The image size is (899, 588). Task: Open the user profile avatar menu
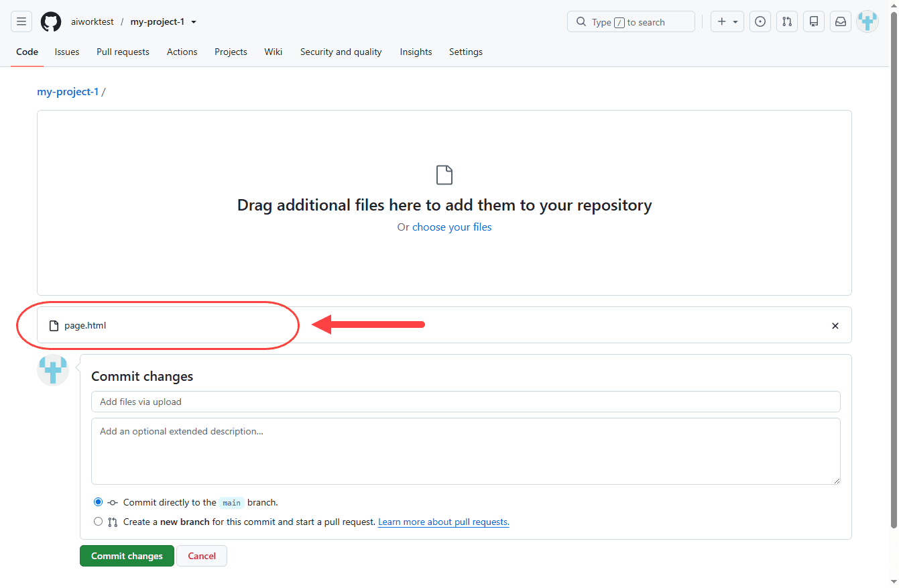[x=867, y=21]
